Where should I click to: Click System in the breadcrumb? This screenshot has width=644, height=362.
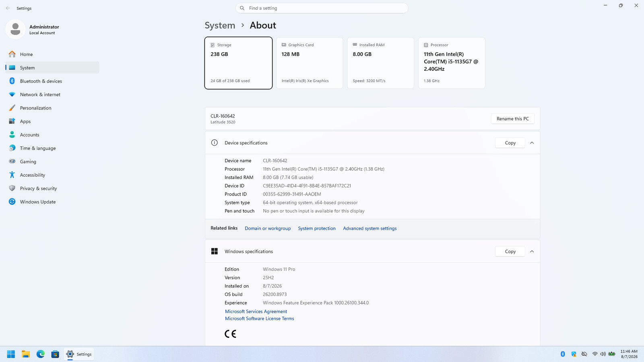tap(220, 25)
